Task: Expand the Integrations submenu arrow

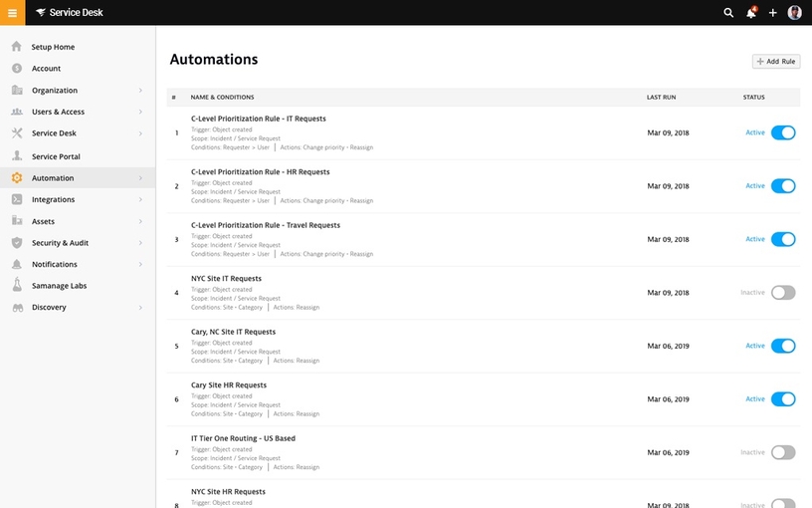Action: tap(140, 200)
